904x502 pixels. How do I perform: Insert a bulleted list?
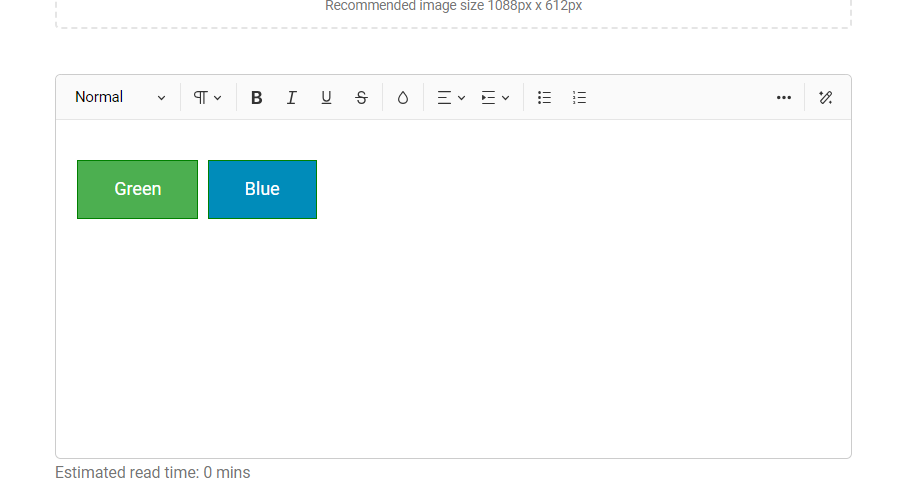pos(544,97)
